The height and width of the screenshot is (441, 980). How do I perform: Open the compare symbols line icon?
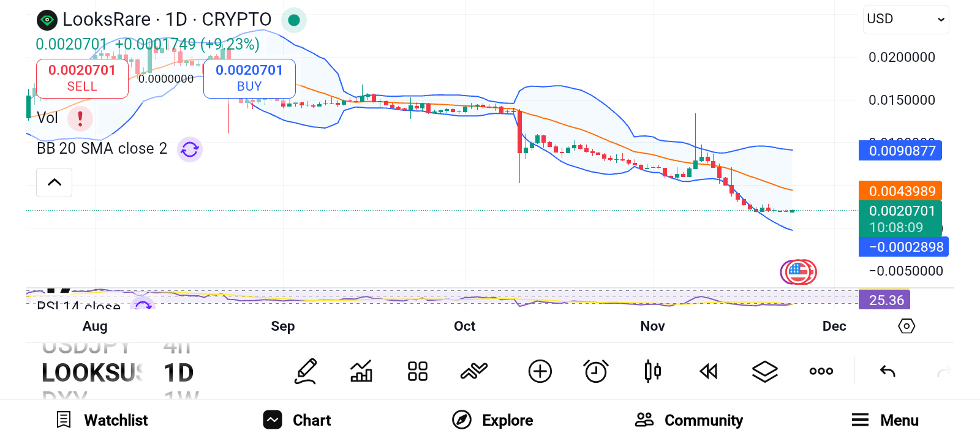pyautogui.click(x=474, y=371)
